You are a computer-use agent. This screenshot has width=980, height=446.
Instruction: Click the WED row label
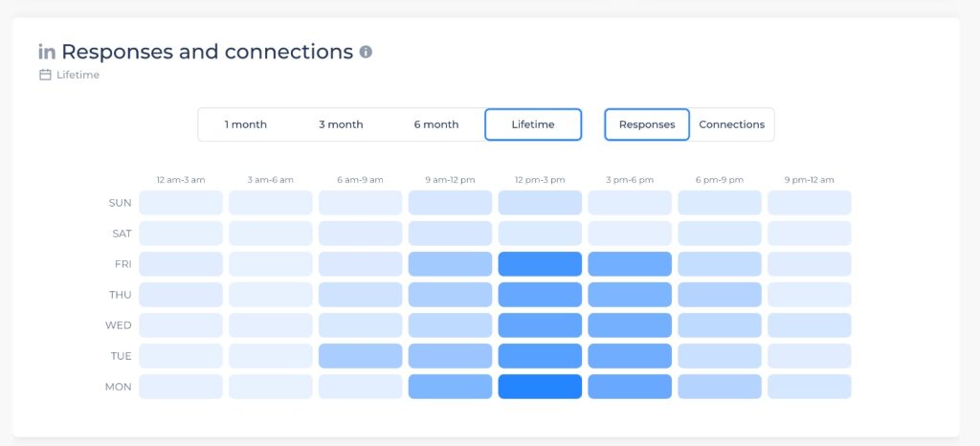[119, 325]
